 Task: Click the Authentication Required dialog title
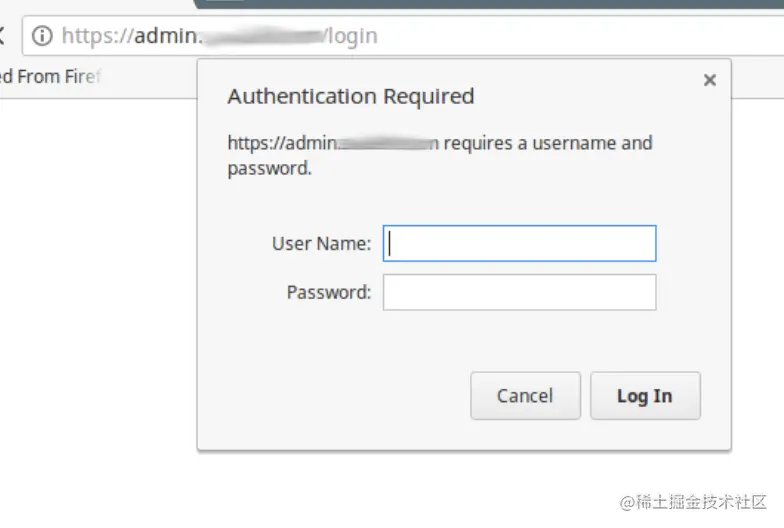pyautogui.click(x=350, y=97)
